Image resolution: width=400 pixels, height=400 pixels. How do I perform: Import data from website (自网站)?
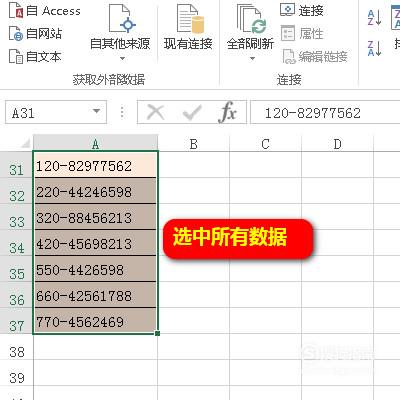pos(35,34)
